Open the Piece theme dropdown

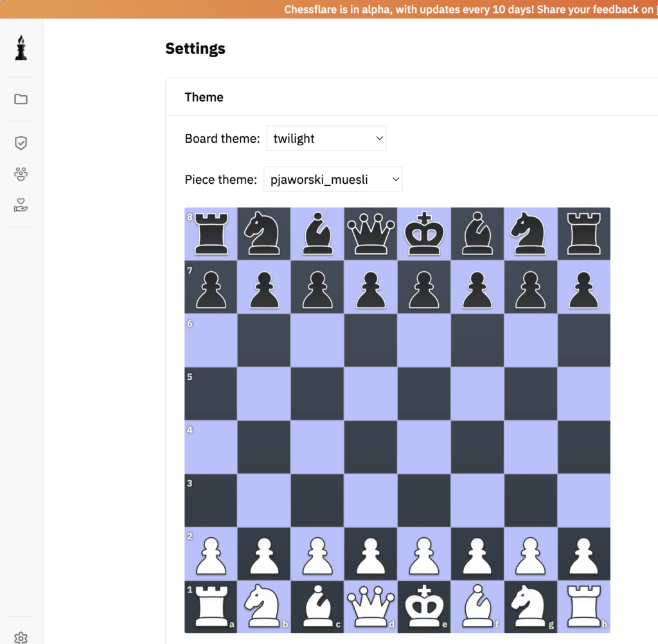click(333, 179)
